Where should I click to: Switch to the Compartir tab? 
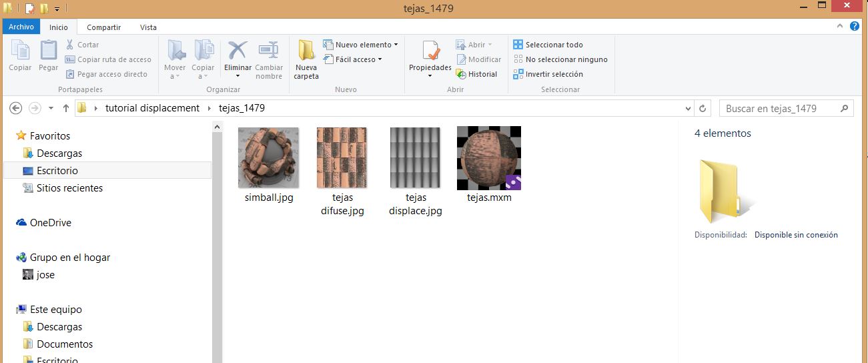103,27
